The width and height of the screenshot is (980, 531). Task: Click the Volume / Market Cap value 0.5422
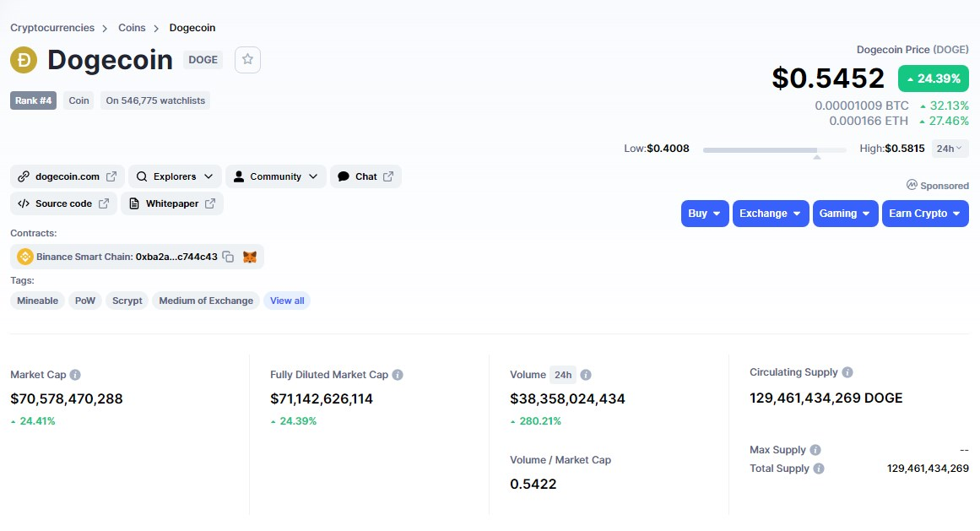pyautogui.click(x=533, y=485)
